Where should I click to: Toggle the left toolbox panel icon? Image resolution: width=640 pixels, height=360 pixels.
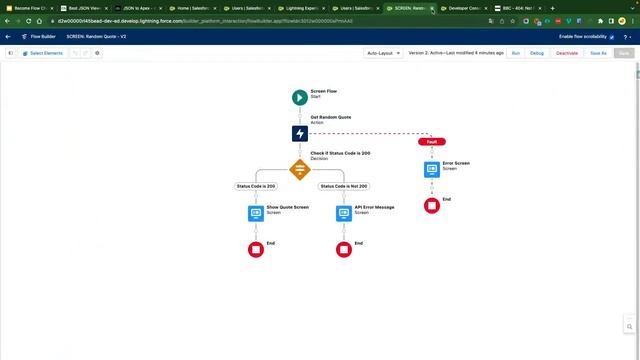tap(11, 53)
